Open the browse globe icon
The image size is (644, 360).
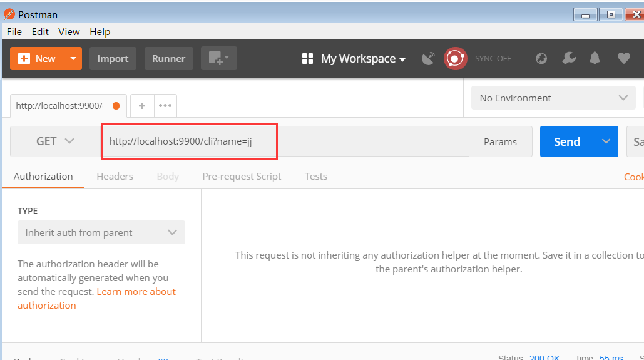click(x=541, y=58)
